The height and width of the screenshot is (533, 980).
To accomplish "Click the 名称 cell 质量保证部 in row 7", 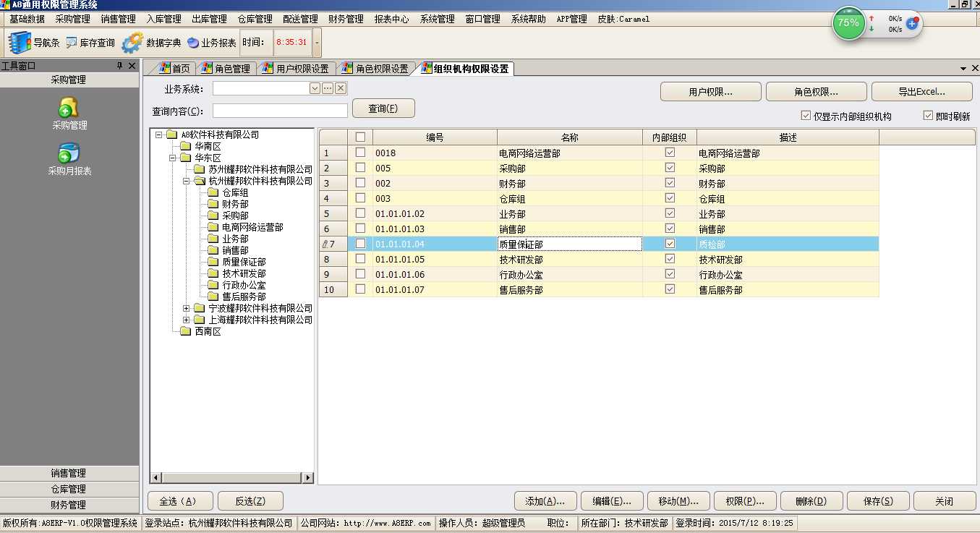I will point(570,244).
